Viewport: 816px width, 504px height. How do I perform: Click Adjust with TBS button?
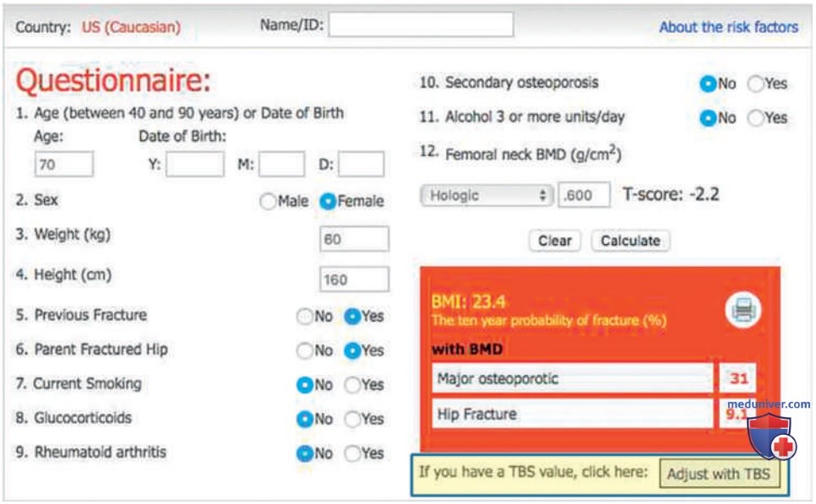719,474
